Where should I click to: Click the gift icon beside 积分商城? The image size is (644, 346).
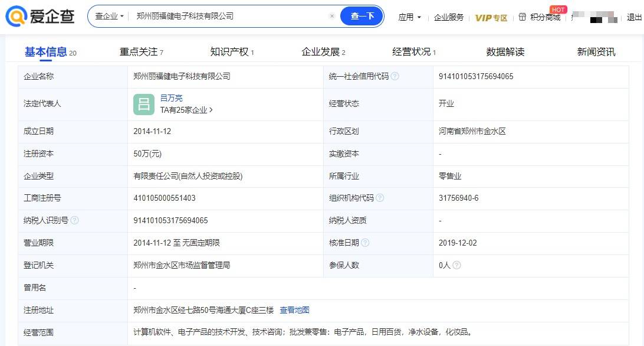pyautogui.click(x=522, y=17)
